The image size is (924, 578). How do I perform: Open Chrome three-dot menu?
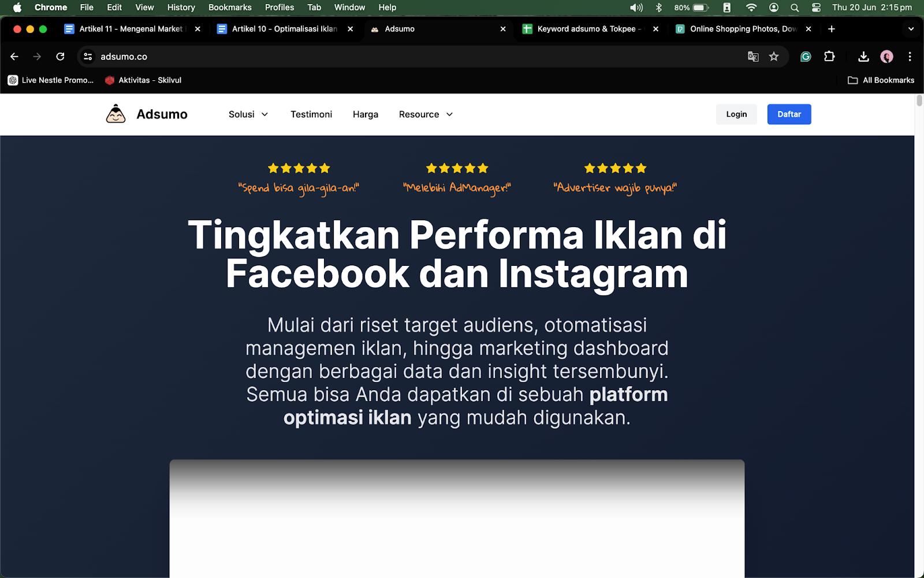[x=910, y=57]
